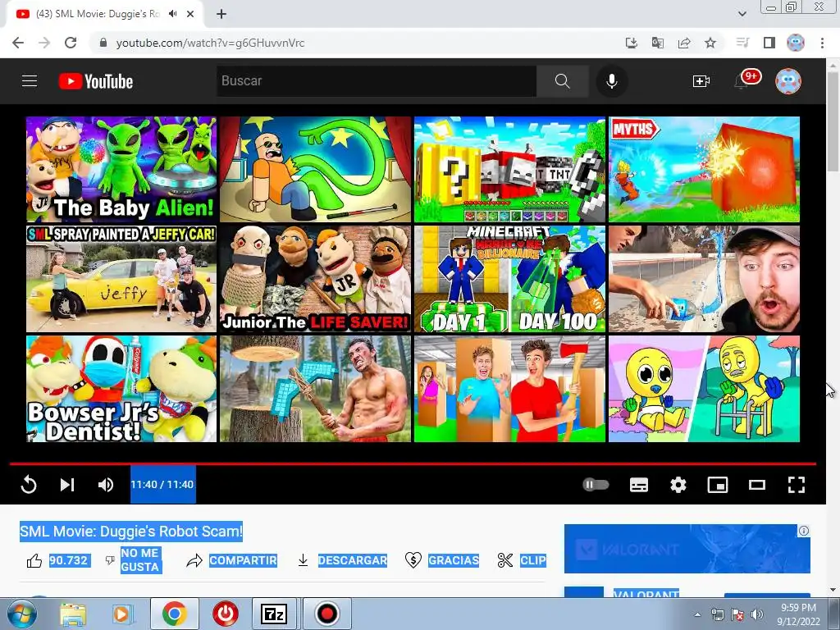Open Chrome media controls icon
840x630 pixels.
(x=742, y=43)
